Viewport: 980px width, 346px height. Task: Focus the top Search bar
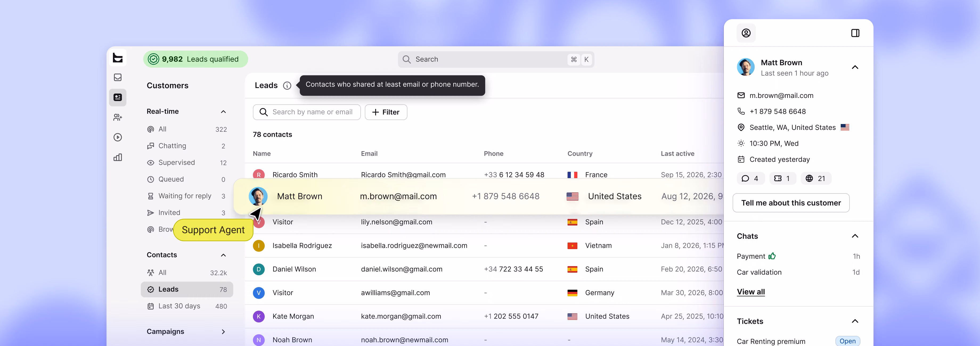coord(496,59)
